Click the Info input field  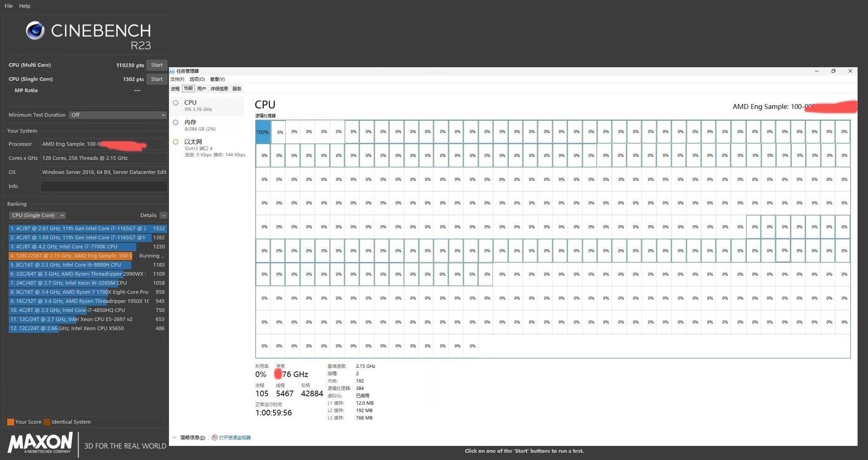tap(104, 186)
